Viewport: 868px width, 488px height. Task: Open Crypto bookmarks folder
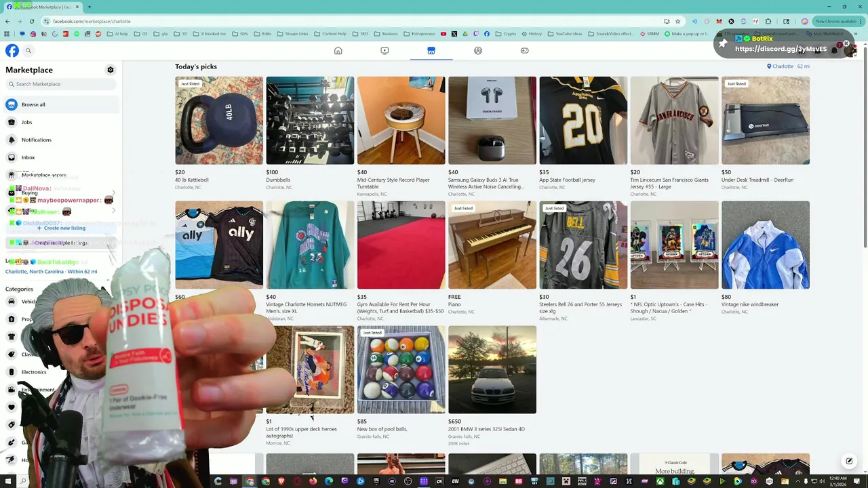point(506,34)
